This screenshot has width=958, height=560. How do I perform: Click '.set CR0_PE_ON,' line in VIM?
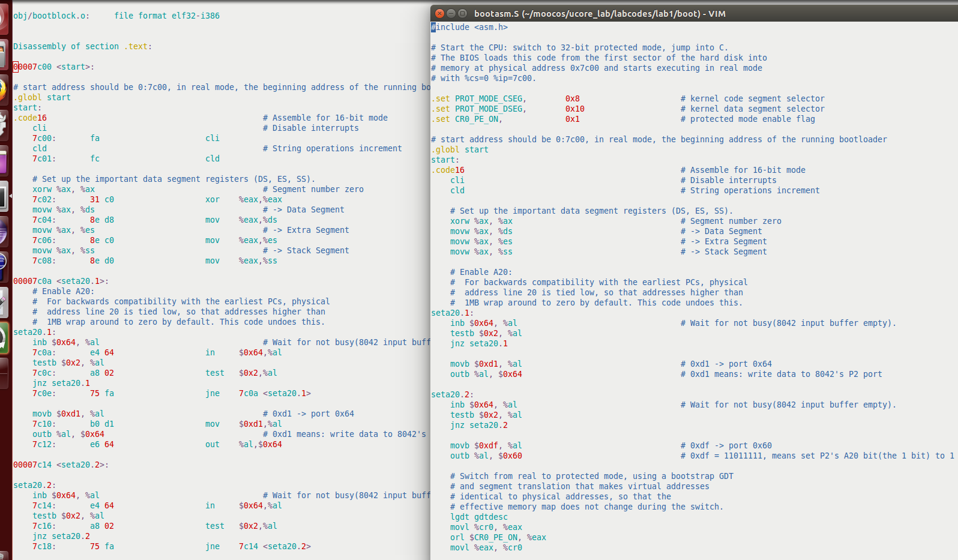click(x=466, y=119)
